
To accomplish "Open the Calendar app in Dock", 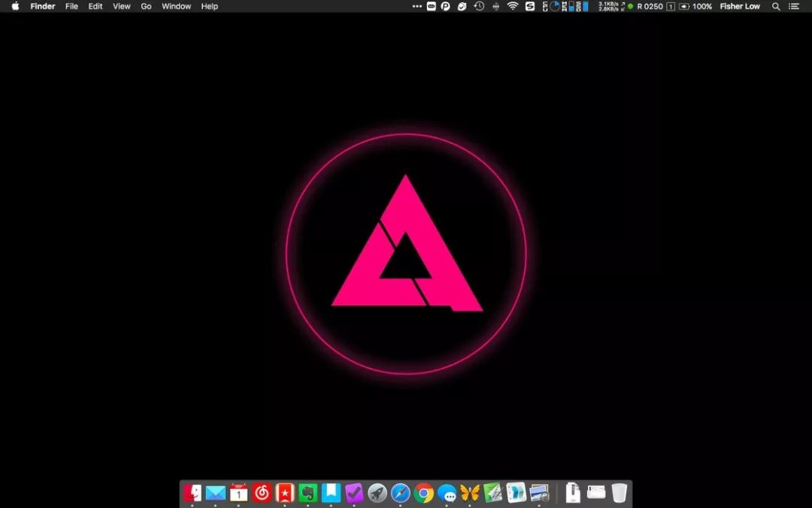I will pyautogui.click(x=239, y=493).
